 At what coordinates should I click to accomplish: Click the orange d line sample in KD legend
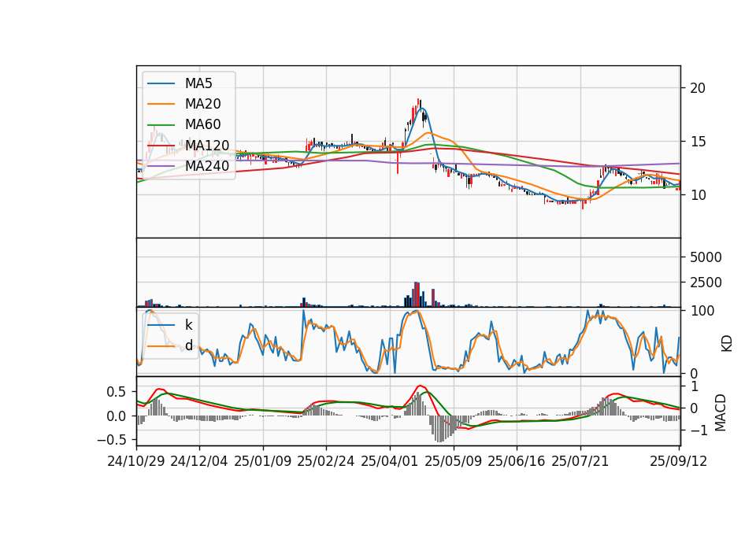161,345
